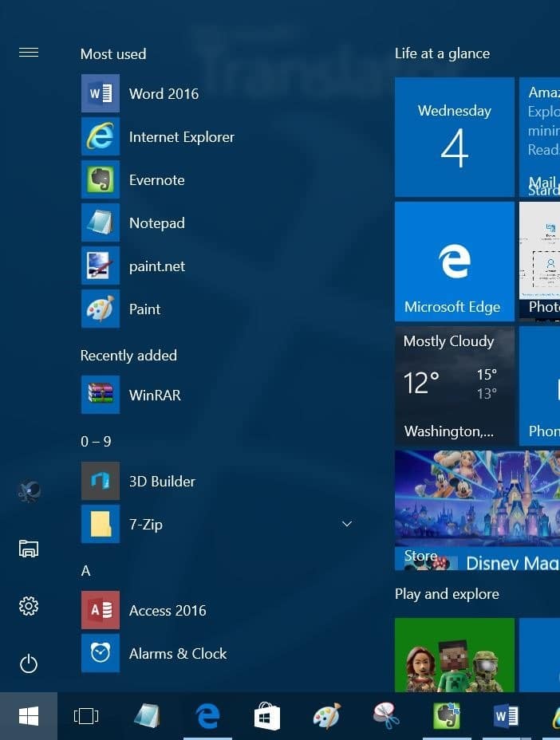Image resolution: width=560 pixels, height=740 pixels.
Task: Open Notepad from the taskbar
Action: pyautogui.click(x=147, y=716)
